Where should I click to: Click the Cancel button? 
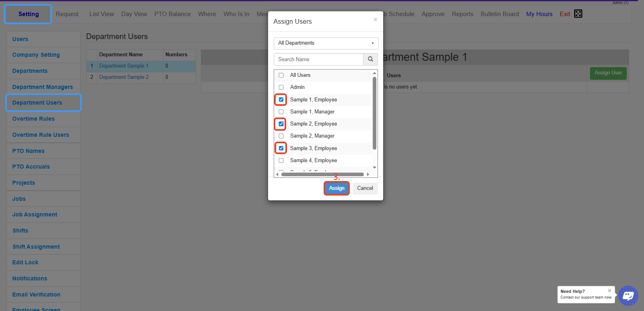[365, 188]
